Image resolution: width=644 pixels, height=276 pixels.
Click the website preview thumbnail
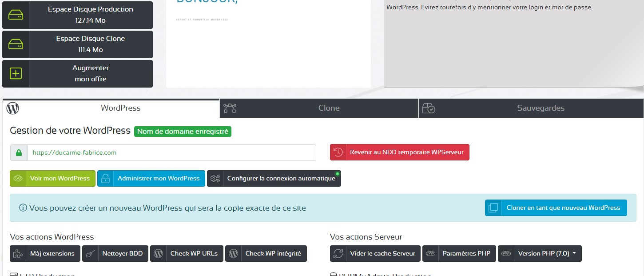268,44
